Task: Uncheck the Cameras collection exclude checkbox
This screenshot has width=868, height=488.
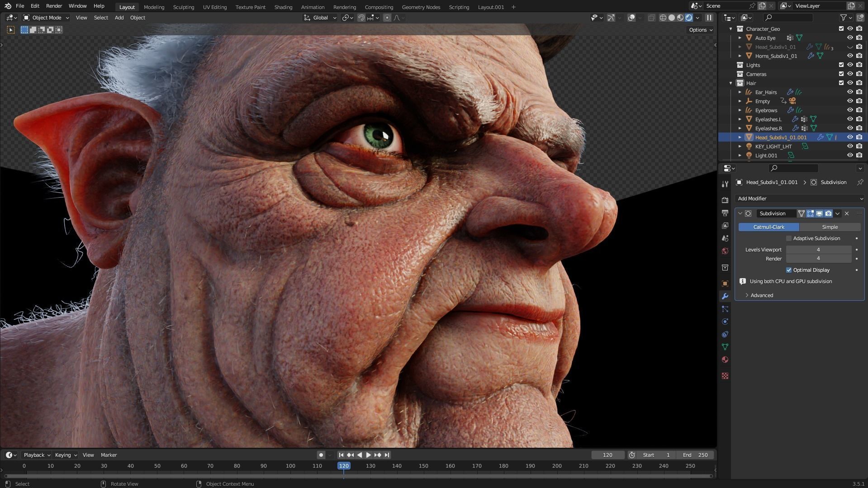Action: [841, 74]
